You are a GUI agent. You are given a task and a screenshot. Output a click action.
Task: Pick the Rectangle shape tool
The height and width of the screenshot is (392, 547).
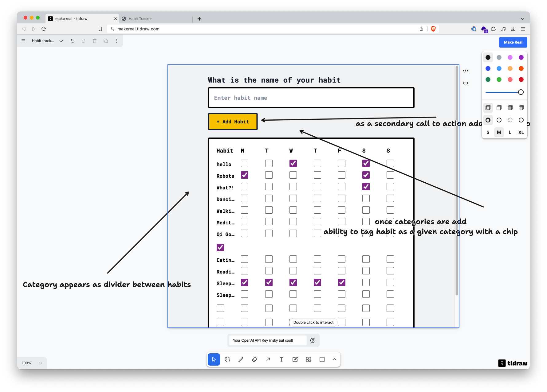coord(322,359)
